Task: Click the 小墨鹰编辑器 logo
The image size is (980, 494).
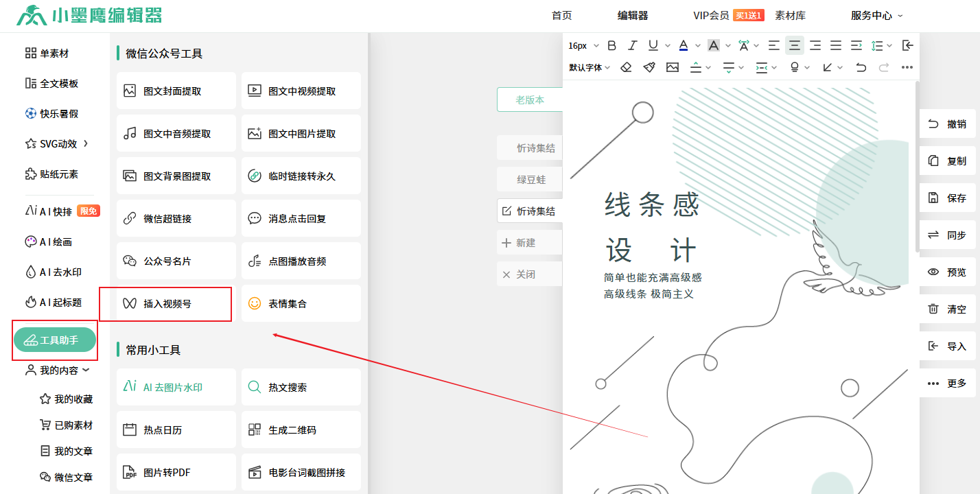Action: point(89,15)
